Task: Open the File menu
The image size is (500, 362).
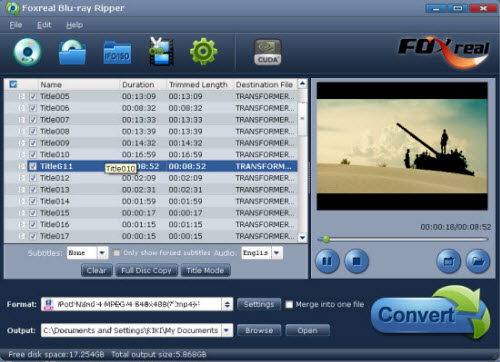Action: 16,25
